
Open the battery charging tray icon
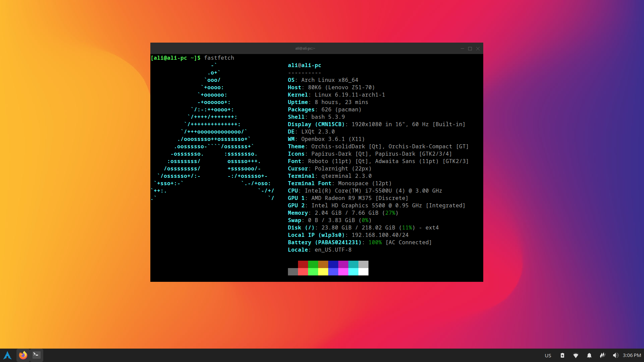pyautogui.click(x=562, y=356)
